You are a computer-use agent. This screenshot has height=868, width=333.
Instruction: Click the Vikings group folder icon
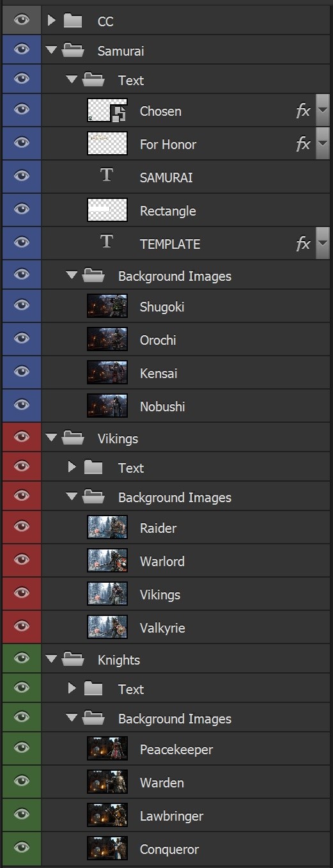(74, 438)
